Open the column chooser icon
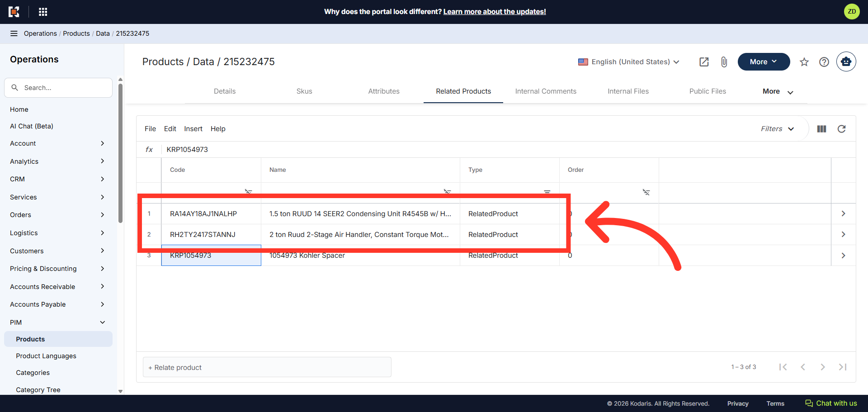Image resolution: width=868 pixels, height=412 pixels. (822, 129)
